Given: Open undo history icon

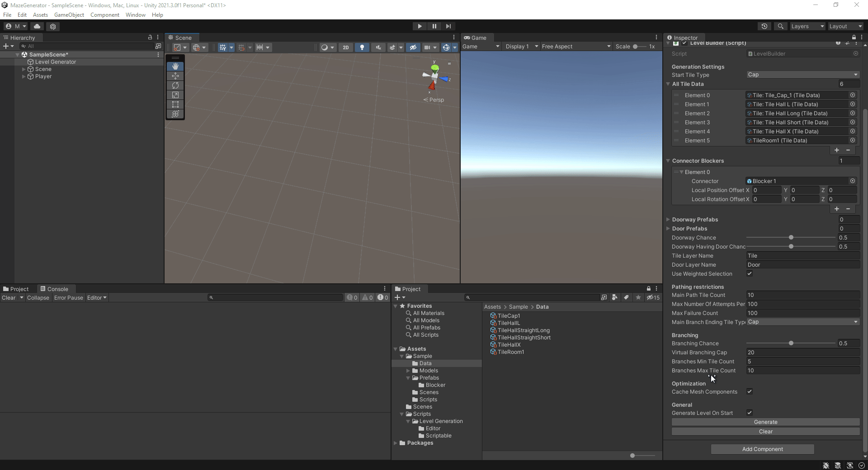Looking at the screenshot, I should pyautogui.click(x=764, y=26).
